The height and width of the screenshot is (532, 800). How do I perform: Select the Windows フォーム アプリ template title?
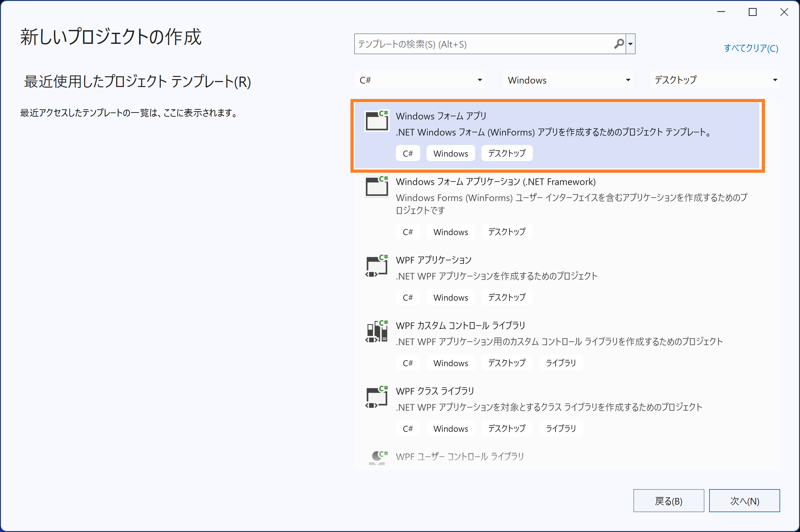(441, 116)
